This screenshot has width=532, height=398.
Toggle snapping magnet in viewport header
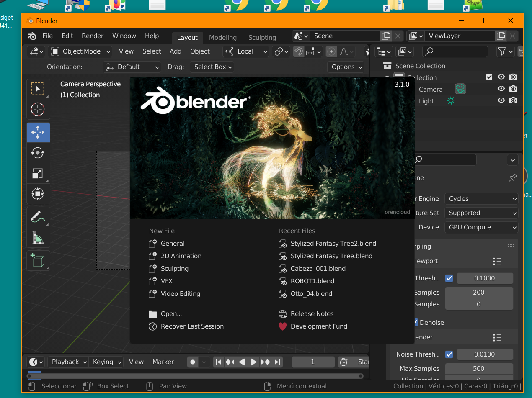point(299,51)
